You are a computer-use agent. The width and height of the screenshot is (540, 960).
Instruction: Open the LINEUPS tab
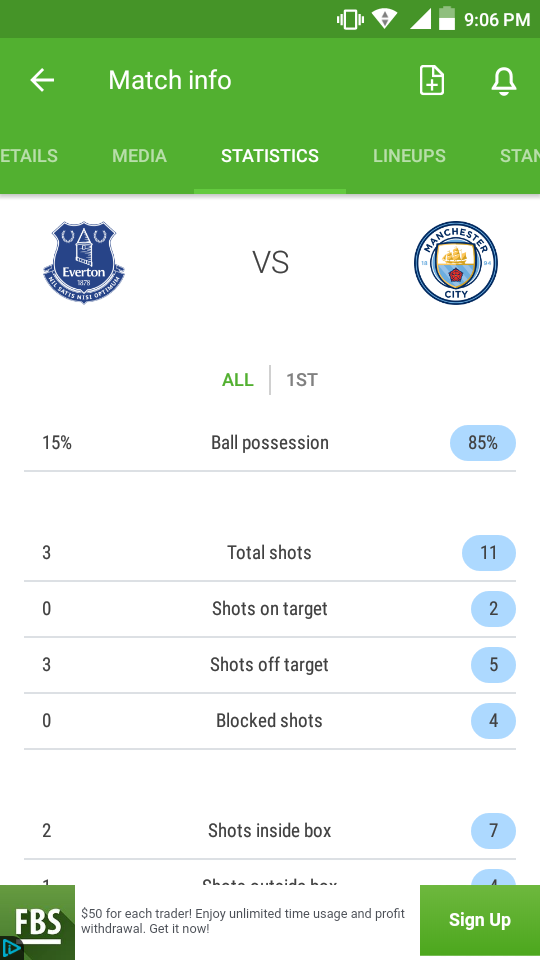pyautogui.click(x=410, y=156)
